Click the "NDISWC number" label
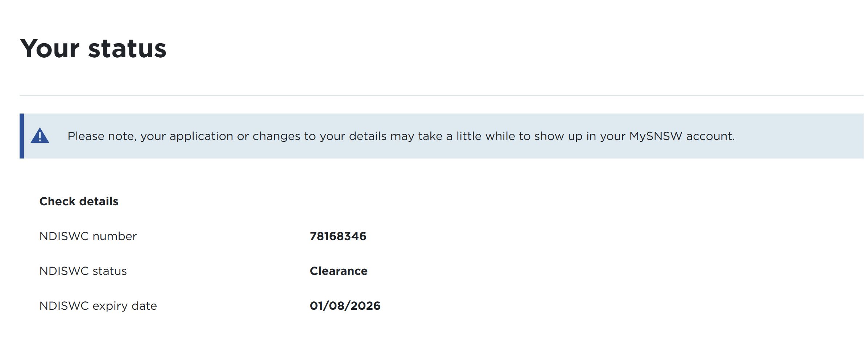Image resolution: width=868 pixels, height=350 pixels. click(88, 236)
